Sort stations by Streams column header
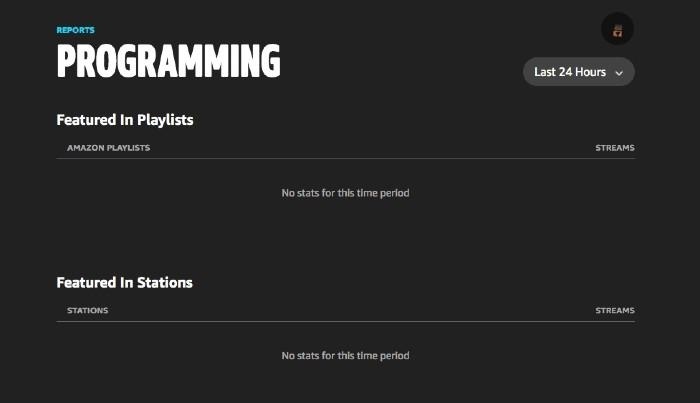Image resolution: width=700 pixels, height=403 pixels. pos(615,311)
